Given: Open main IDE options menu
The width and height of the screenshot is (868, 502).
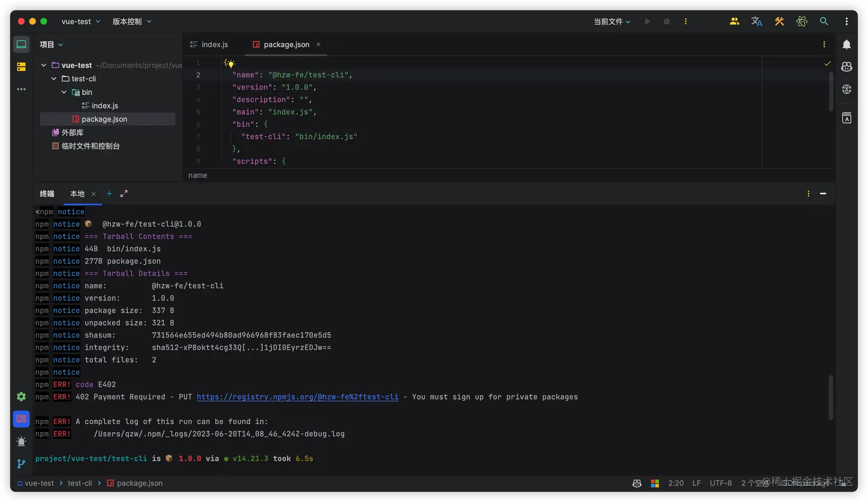Looking at the screenshot, I should coord(846,21).
